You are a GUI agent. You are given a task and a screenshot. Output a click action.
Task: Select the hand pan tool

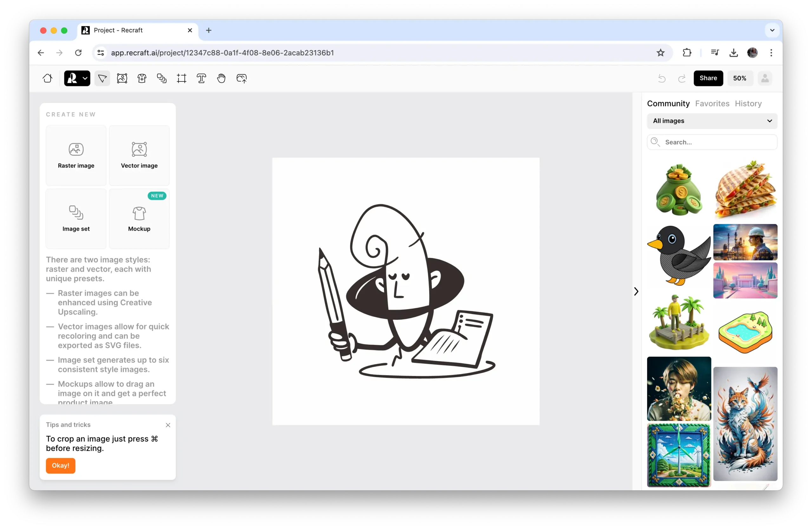221,78
